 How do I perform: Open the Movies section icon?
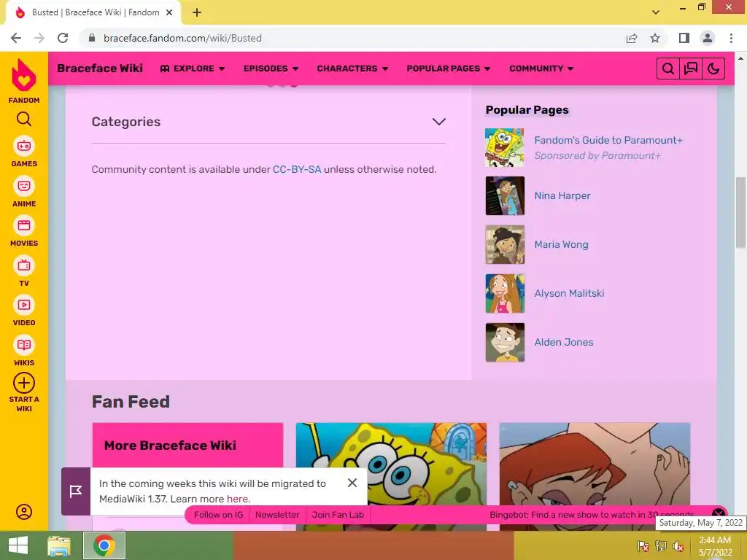[24, 225]
